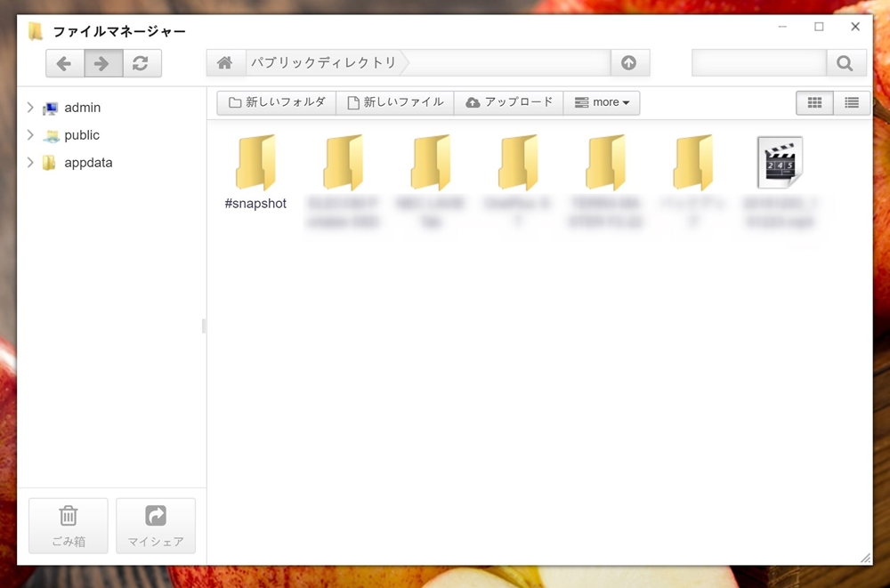Create a 新しいフォルダ
Viewport: 890px width, 588px height.
pos(277,103)
